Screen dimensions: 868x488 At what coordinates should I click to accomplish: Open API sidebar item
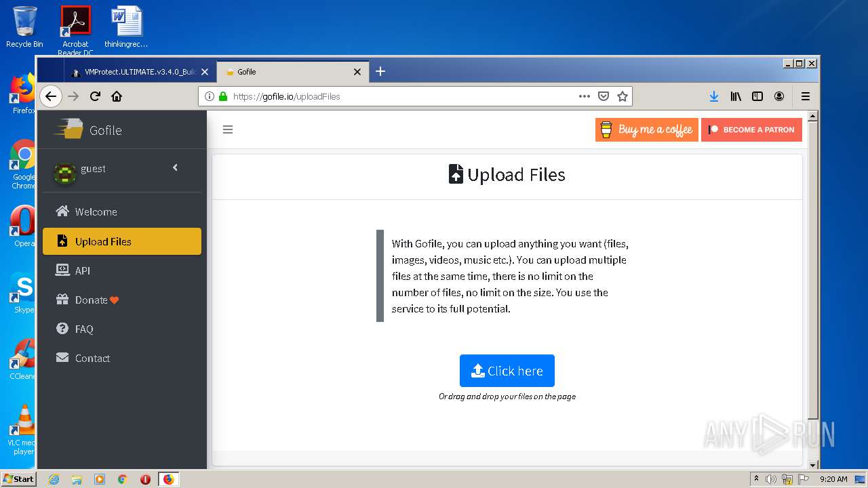(122, 270)
